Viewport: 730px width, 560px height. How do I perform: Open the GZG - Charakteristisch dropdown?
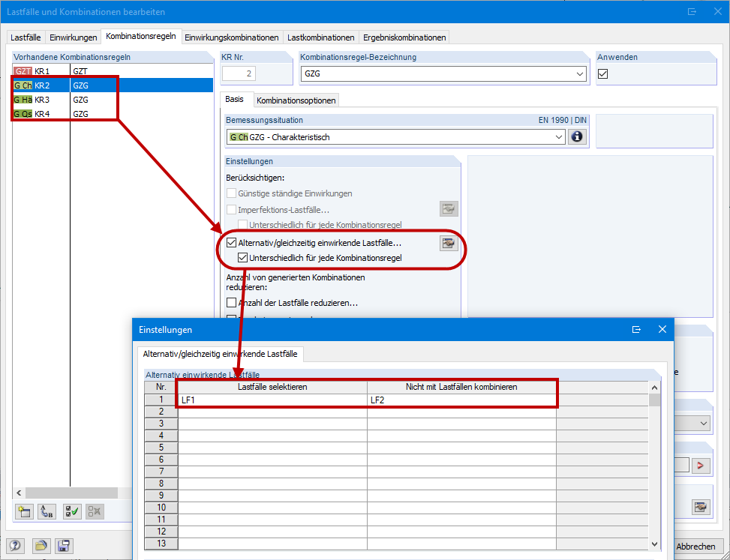pos(559,136)
